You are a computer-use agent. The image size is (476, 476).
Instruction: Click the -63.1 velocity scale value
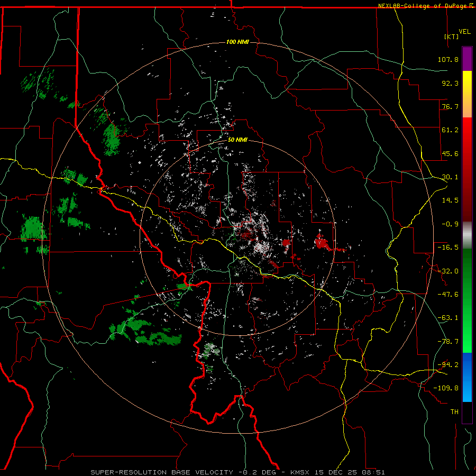click(448, 318)
